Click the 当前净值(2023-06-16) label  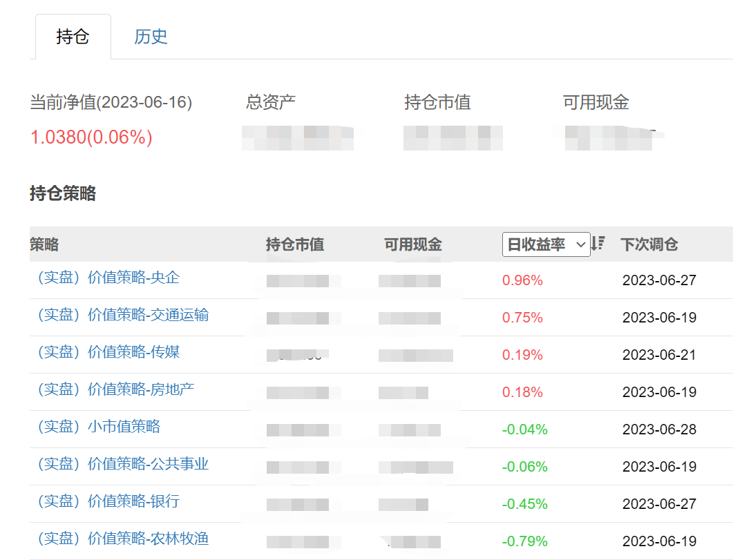(111, 102)
